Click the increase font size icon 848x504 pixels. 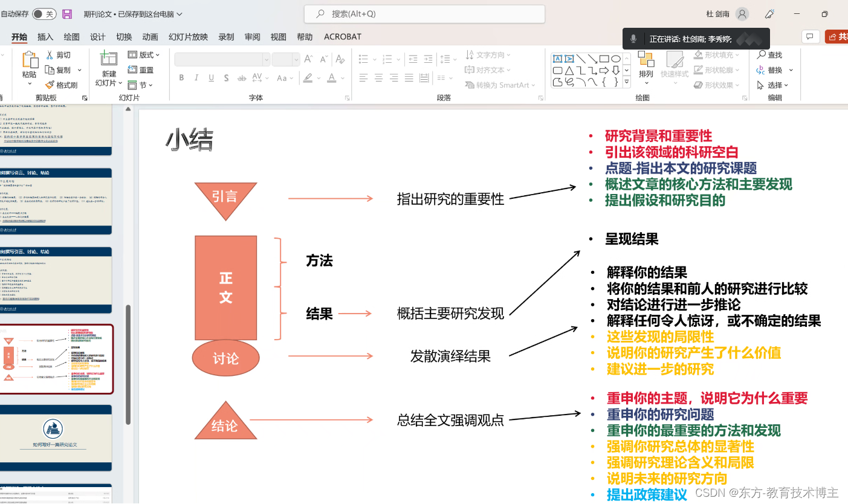(309, 59)
